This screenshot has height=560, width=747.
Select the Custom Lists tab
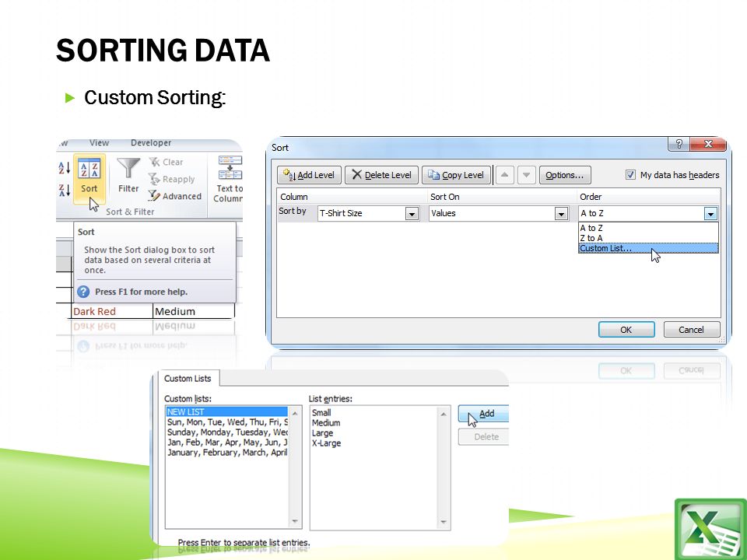click(188, 379)
